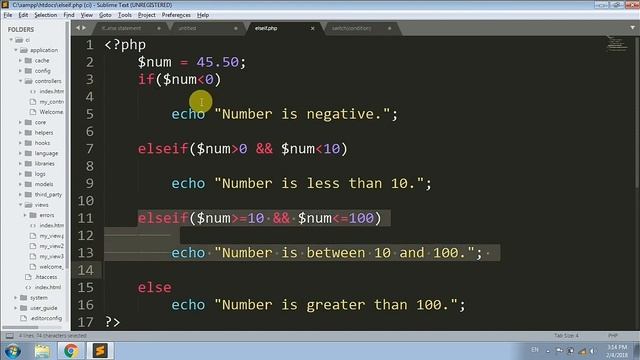Open the Goto menu
The height and width of the screenshot is (360, 640).
105,15
